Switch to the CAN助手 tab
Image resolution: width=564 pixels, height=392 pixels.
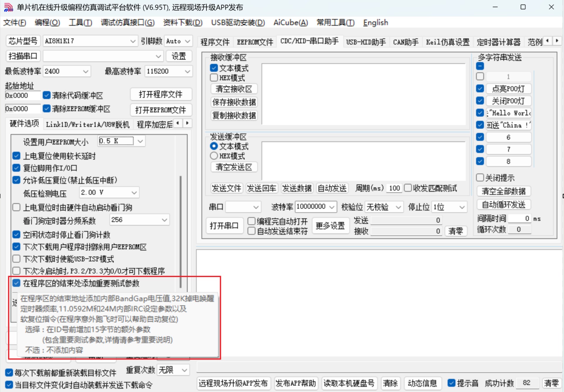[x=406, y=42]
